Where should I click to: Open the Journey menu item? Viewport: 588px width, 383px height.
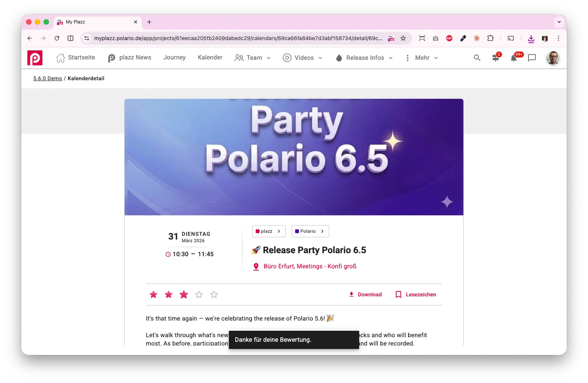pyautogui.click(x=174, y=58)
